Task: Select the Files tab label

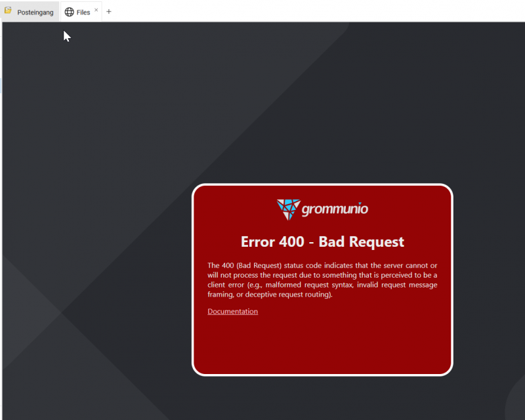Action: coord(83,12)
